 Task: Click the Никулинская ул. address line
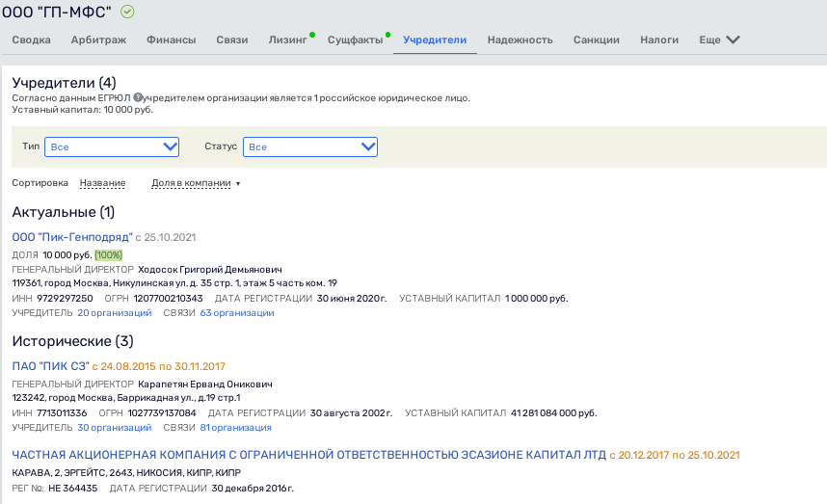pos(174,283)
